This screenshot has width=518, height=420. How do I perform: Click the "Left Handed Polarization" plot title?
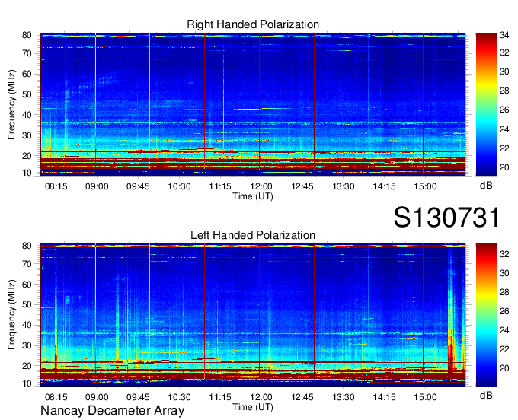point(253,235)
